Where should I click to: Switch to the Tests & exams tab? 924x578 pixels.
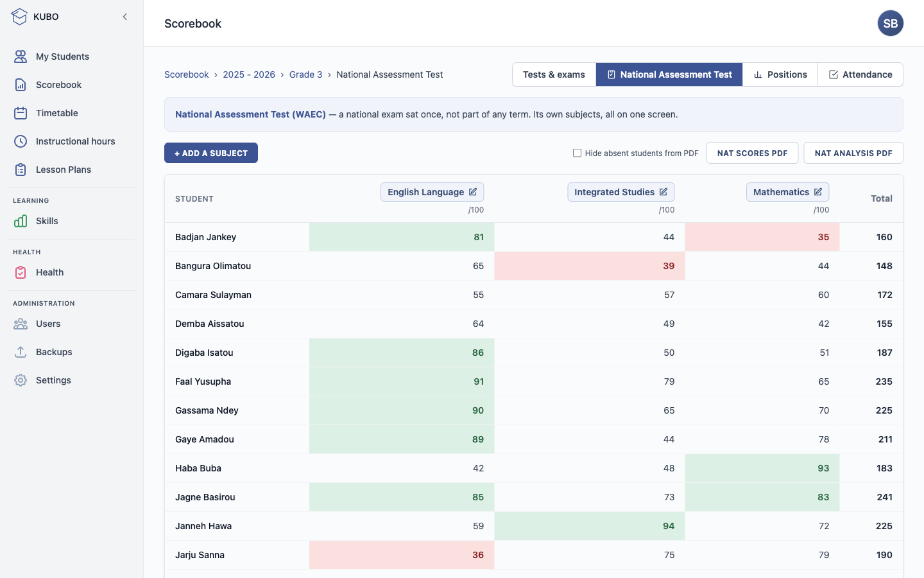point(554,74)
